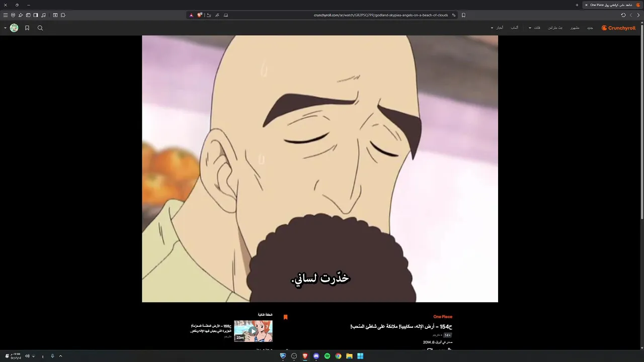Screen dimensions: 644x362
Task: Open the Brave wallet toolbar icon
Action: (28, 15)
